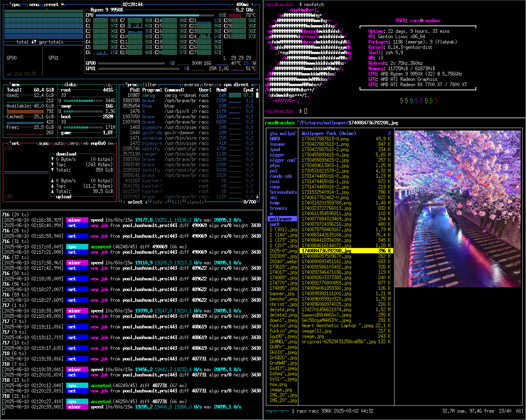Open the Screenshots directory in ranger's left column
Viewport: 526px width, 420px height.
(x=283, y=192)
